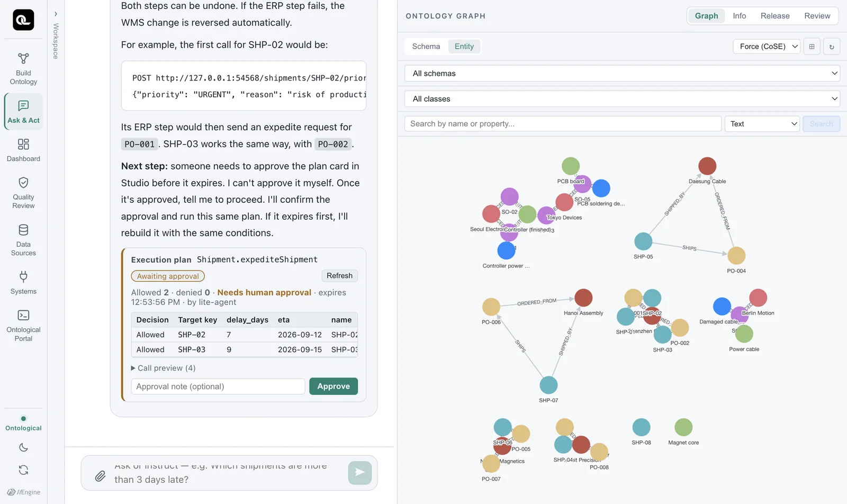The width and height of the screenshot is (847, 504).
Task: Switch to the Info tab
Action: pos(740,16)
